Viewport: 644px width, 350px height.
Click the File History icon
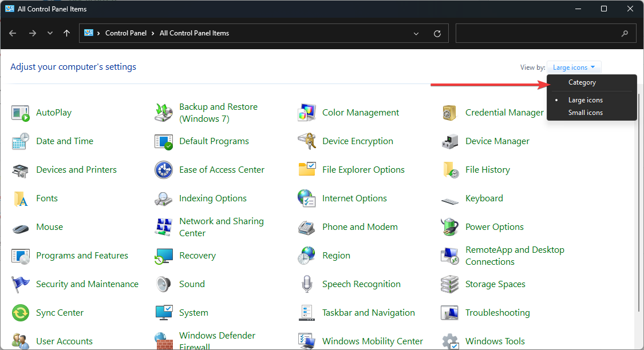(x=450, y=170)
